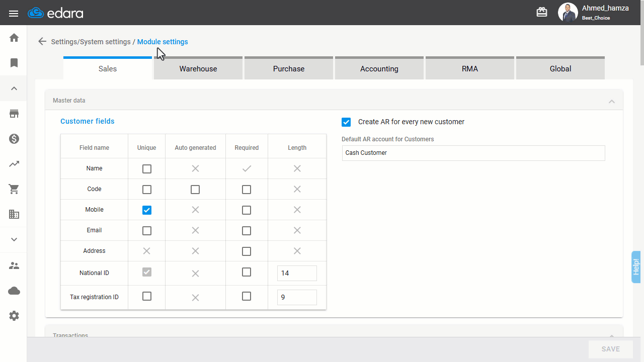Click the Module settings breadcrumb
Screen dimensions: 644x362
pyautogui.click(x=163, y=42)
